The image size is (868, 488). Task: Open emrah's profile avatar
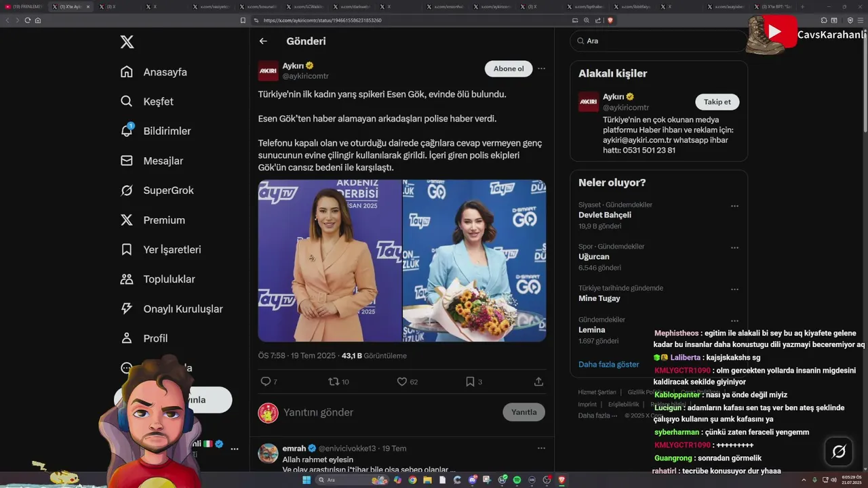pyautogui.click(x=268, y=453)
